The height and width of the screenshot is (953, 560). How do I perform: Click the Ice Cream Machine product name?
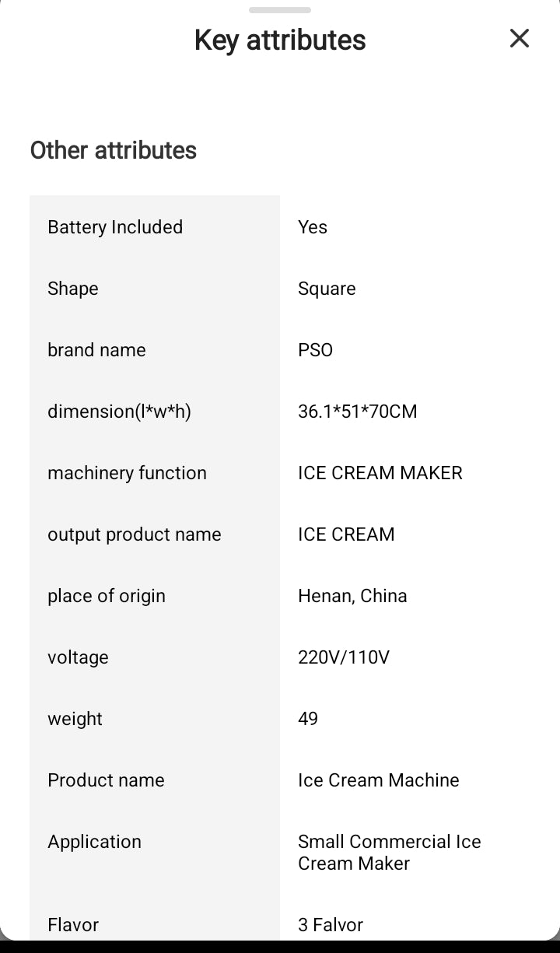pyautogui.click(x=378, y=780)
